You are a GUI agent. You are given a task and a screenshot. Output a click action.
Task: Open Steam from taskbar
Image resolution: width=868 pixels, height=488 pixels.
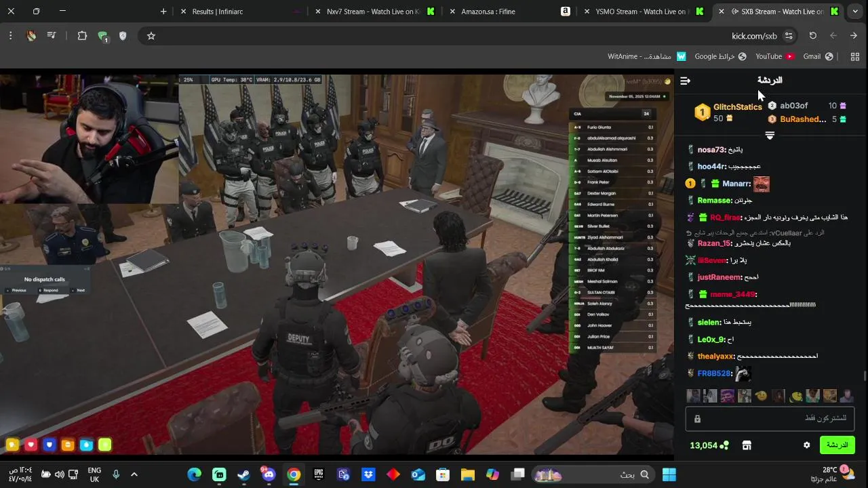(x=243, y=474)
